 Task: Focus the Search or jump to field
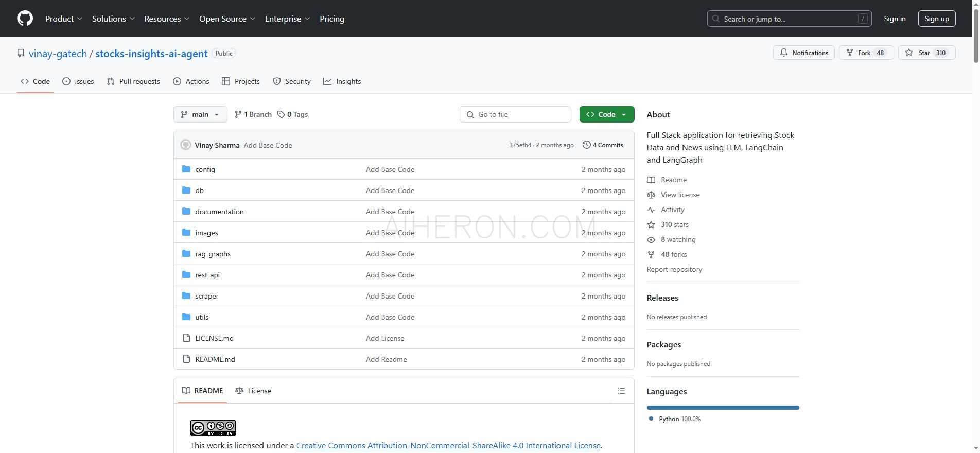coord(789,19)
